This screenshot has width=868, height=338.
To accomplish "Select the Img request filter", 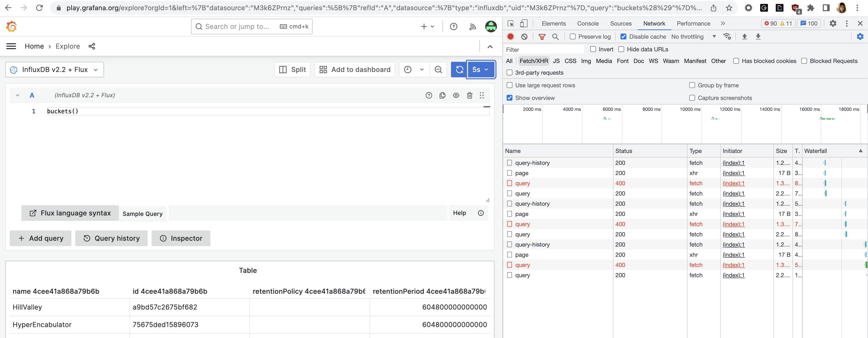I will point(586,61).
